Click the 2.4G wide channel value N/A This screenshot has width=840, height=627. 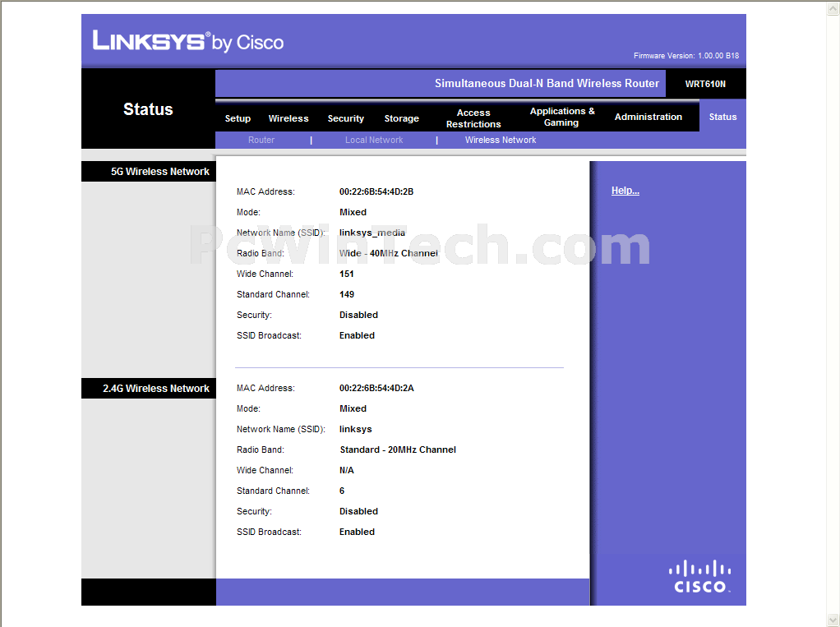coord(346,470)
